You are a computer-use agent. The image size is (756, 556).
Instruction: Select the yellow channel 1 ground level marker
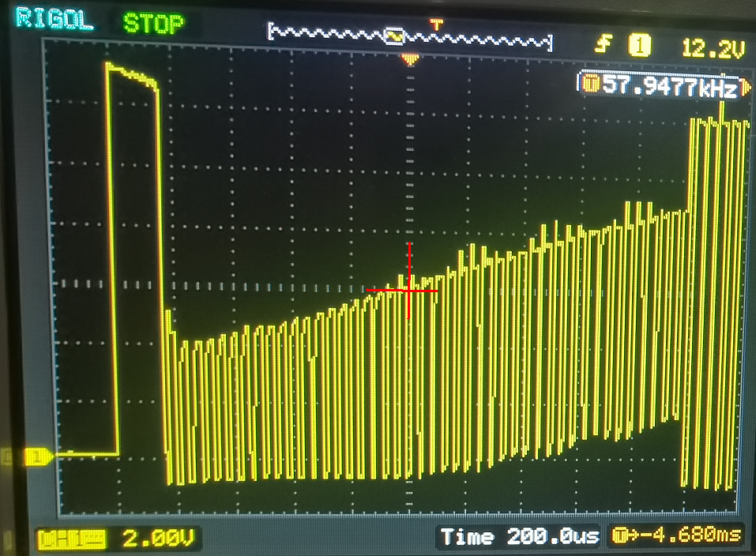coord(38,456)
